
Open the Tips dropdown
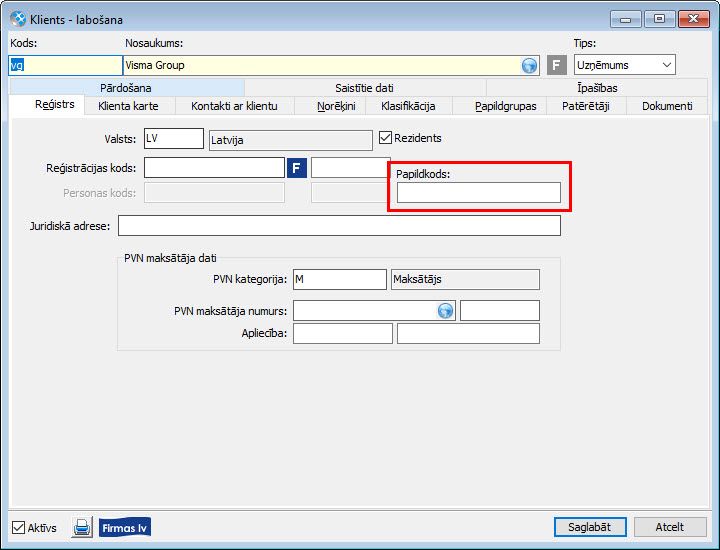[x=624, y=65]
